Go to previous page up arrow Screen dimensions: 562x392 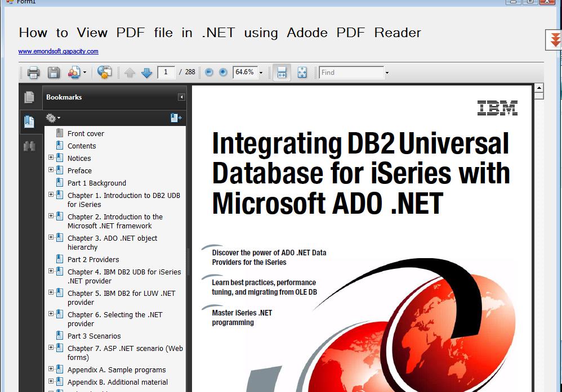point(130,73)
